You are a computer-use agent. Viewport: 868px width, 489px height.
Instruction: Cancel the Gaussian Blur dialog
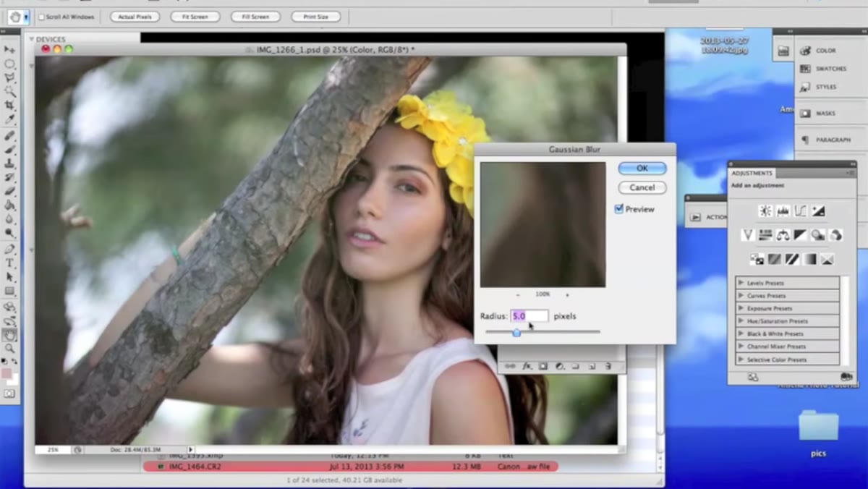tap(642, 187)
